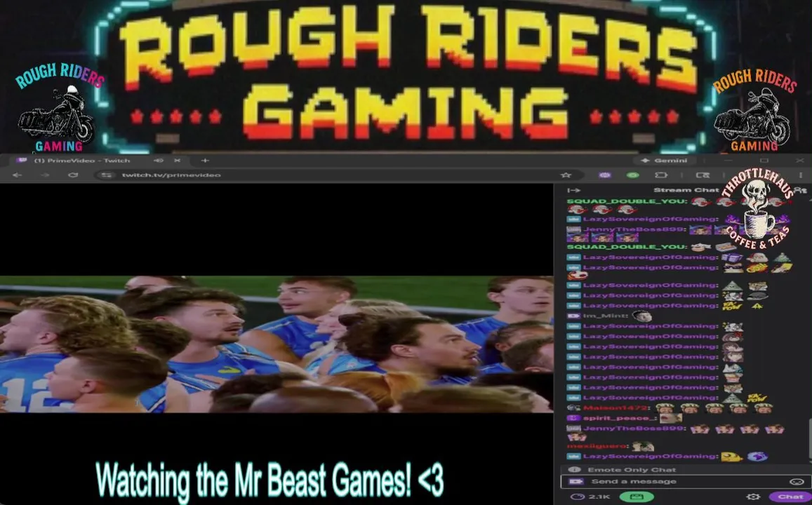Click the globe emote in last chat message
The image size is (812, 505).
pos(757,457)
